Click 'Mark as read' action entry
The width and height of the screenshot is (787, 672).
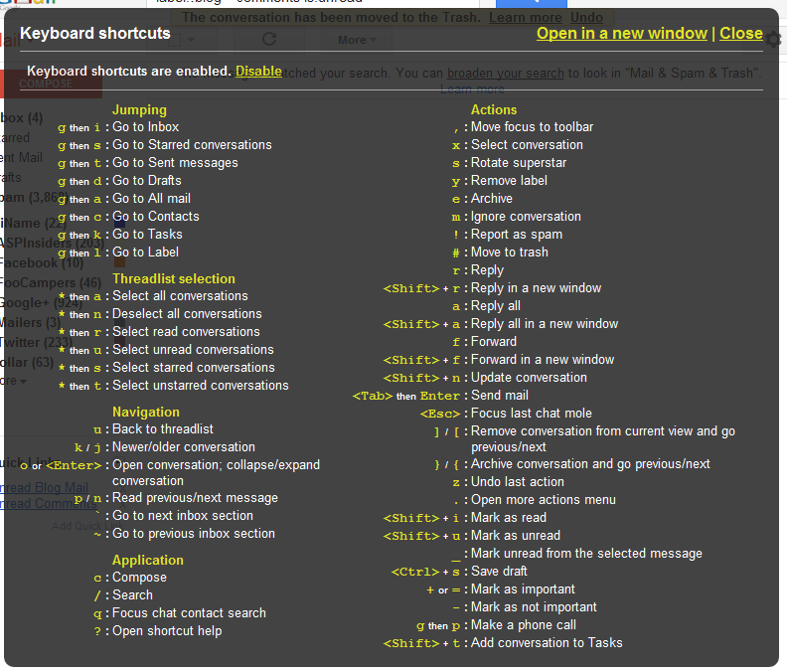509,517
